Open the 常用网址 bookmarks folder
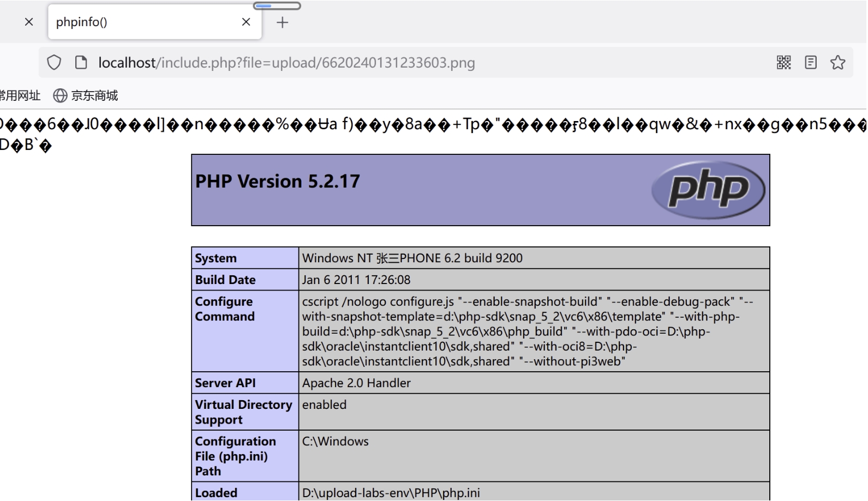The image size is (868, 501). pos(20,96)
